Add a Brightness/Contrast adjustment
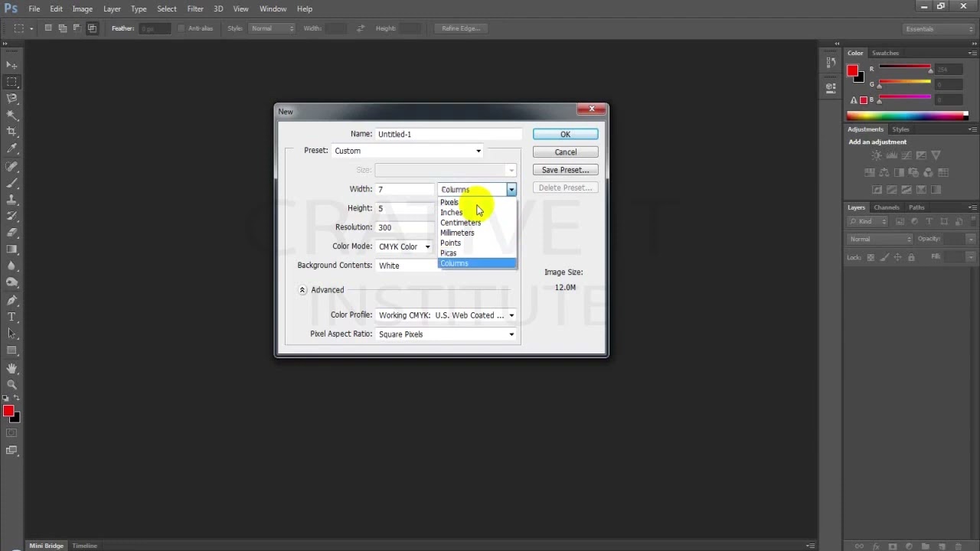Viewport: 980px width, 551px height. [876, 155]
